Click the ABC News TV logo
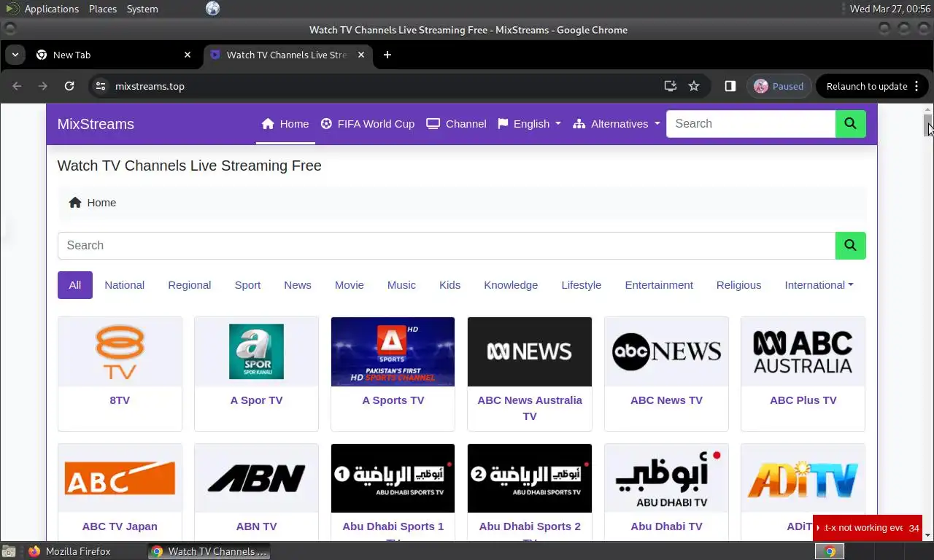 (x=666, y=351)
